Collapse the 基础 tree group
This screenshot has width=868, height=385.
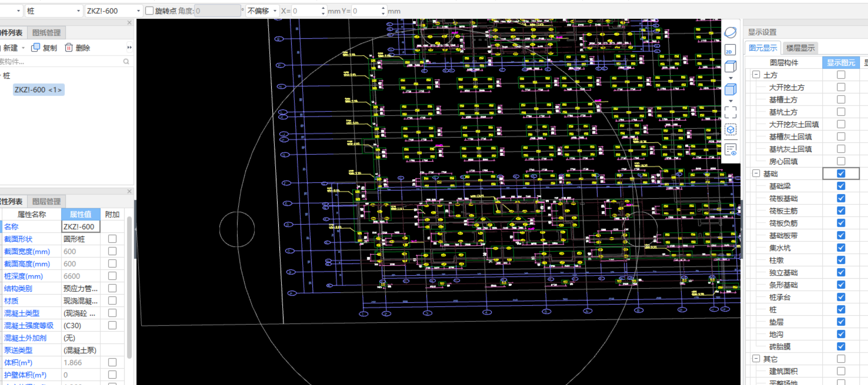(756, 173)
